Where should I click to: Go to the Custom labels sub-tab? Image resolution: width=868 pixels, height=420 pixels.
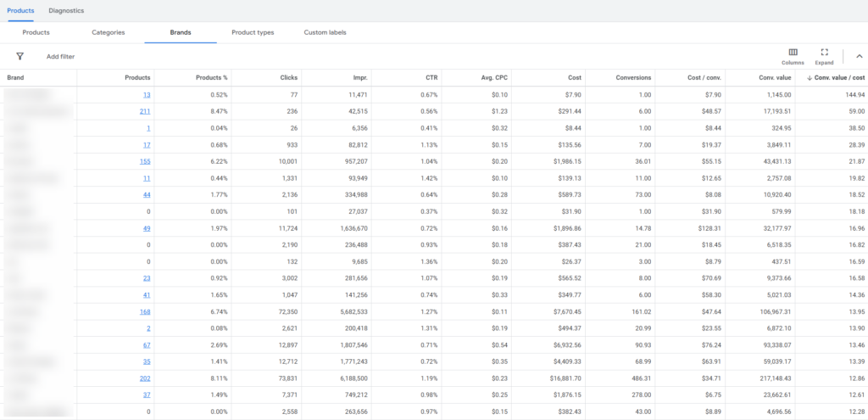point(325,32)
